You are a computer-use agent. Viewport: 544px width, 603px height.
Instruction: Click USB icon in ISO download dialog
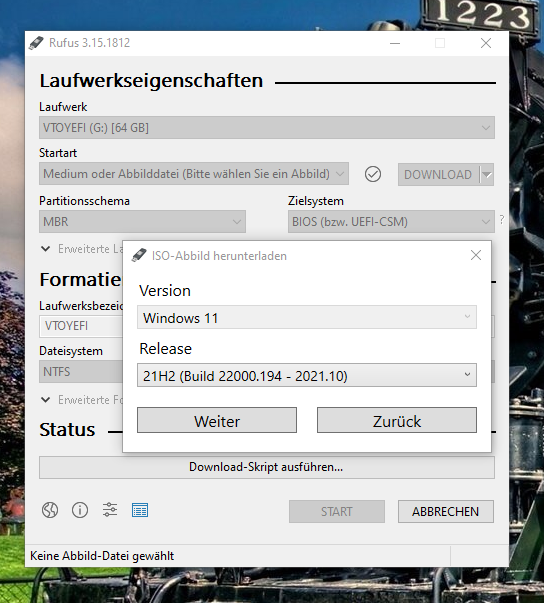tap(139, 255)
